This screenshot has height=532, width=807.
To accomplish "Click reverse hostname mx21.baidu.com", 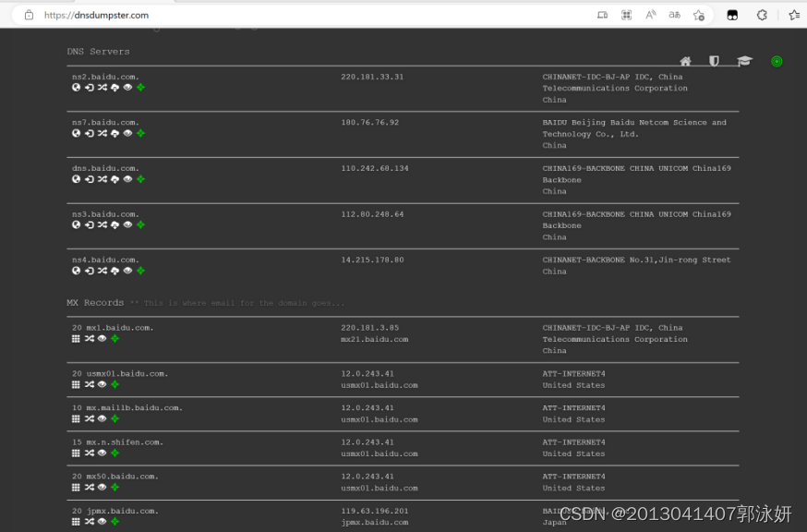I will point(375,339).
